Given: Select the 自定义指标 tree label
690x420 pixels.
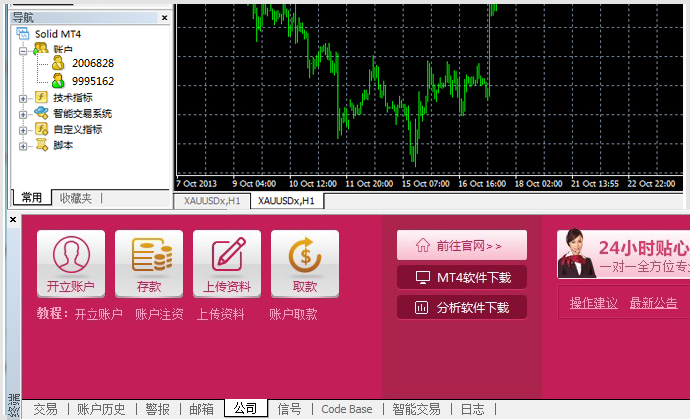Looking at the screenshot, I should point(77,129).
